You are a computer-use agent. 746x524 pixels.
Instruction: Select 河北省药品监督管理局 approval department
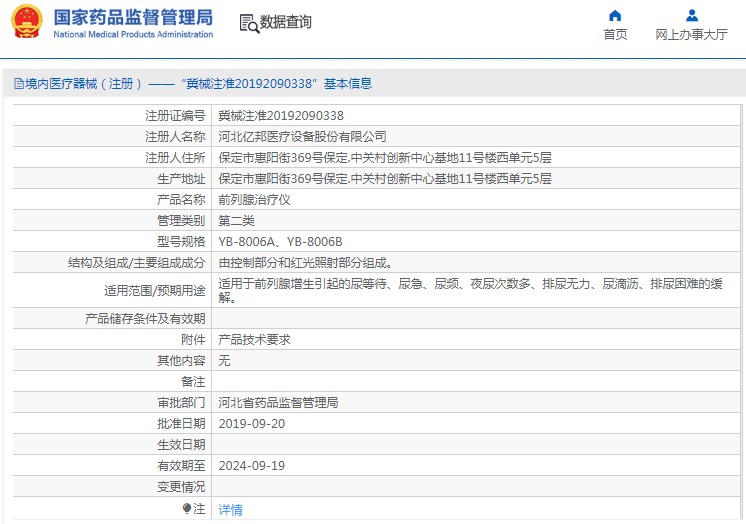pyautogui.click(x=278, y=403)
